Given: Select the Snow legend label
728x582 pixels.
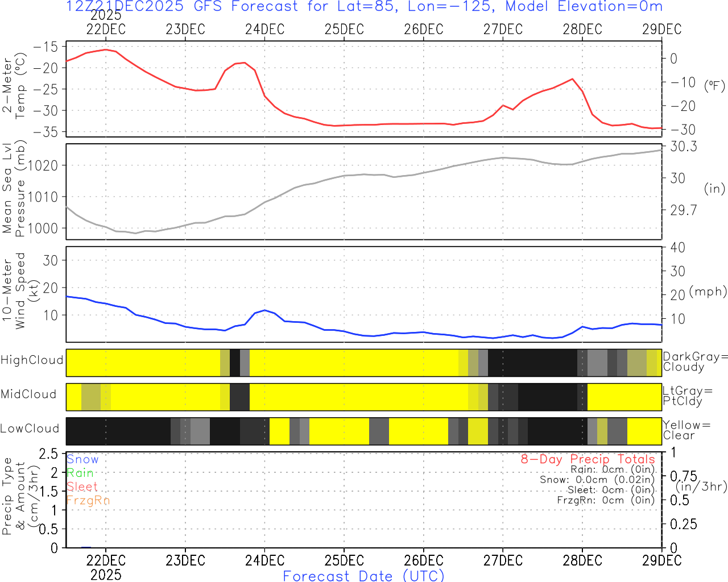Looking at the screenshot, I should pos(82,459).
